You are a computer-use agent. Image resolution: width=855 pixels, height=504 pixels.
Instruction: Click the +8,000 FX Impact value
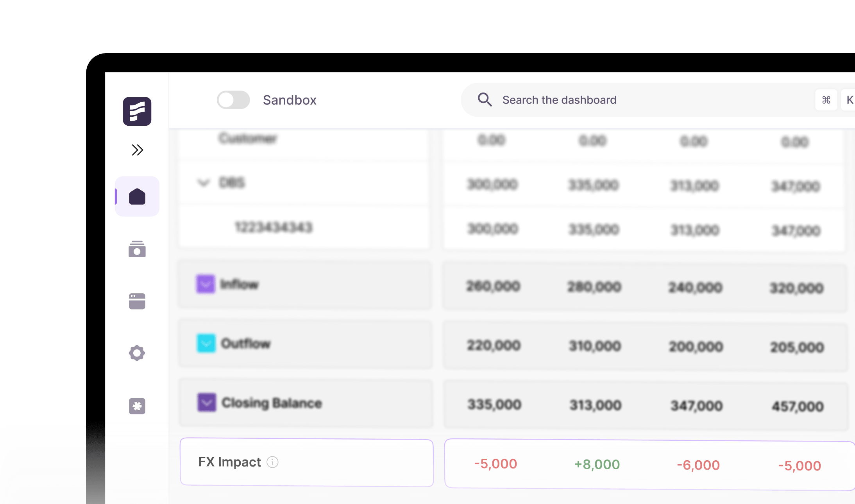pos(597,464)
